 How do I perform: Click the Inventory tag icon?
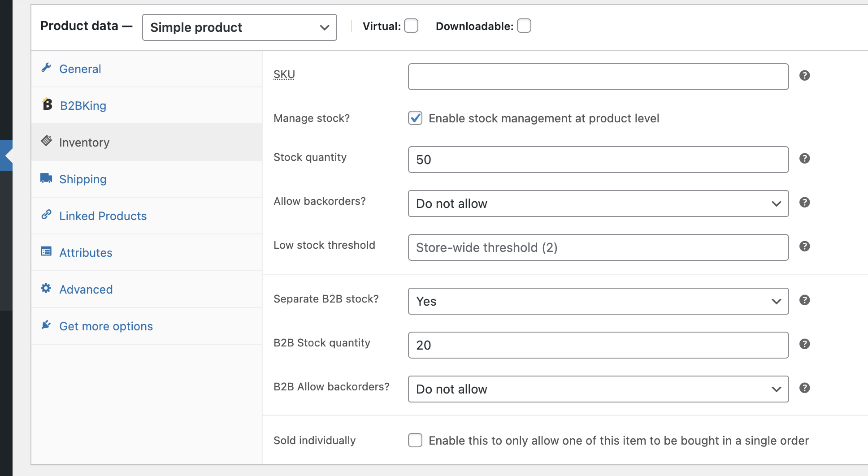click(47, 140)
